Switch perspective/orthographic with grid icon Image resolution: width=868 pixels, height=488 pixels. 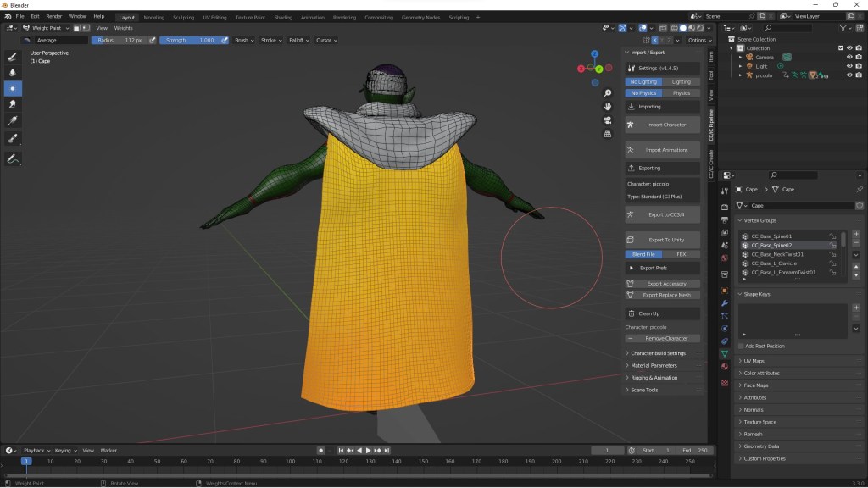pos(607,134)
